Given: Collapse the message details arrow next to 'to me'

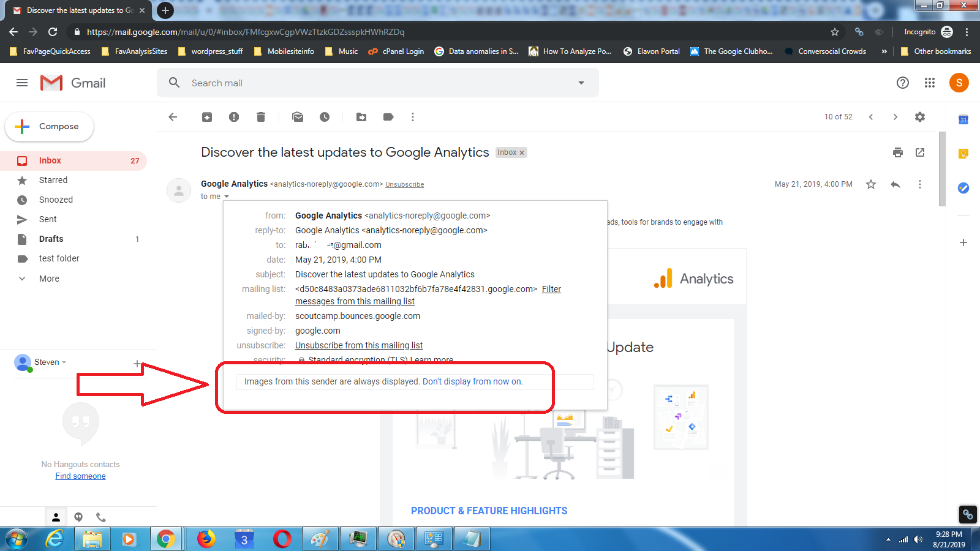Looking at the screenshot, I should [x=227, y=197].
